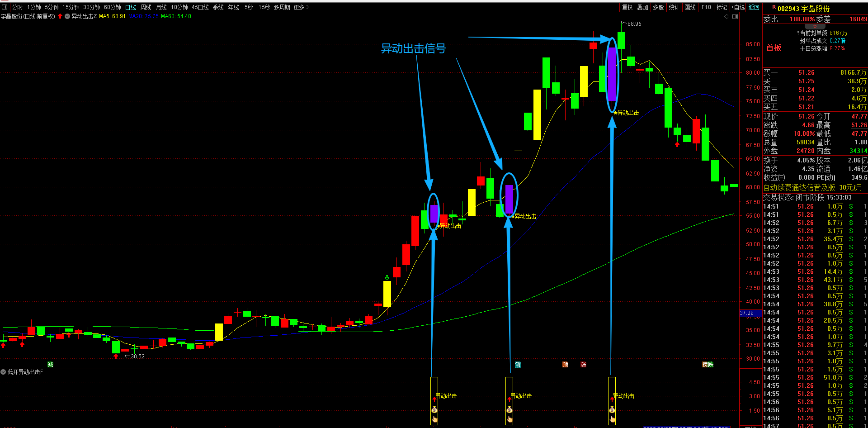868x428 pixels.
Task: Click the 叠加 overlay button
Action: point(642,7)
